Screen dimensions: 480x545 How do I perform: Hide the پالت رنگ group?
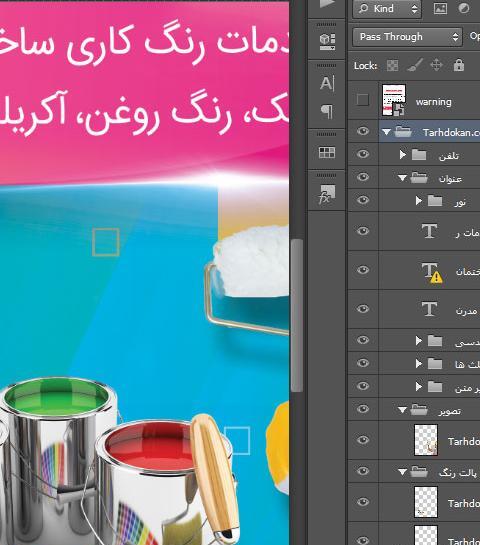[x=363, y=471]
